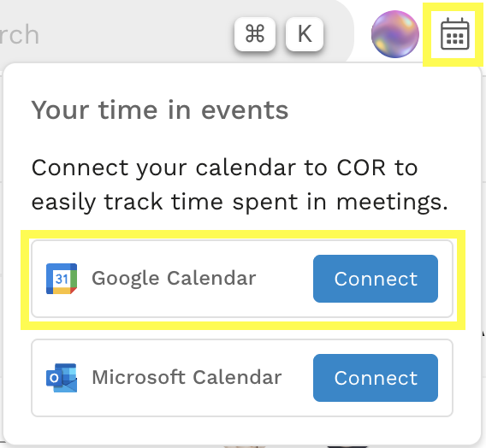Select the Google Calendar label text
The width and height of the screenshot is (486, 448).
tap(174, 279)
